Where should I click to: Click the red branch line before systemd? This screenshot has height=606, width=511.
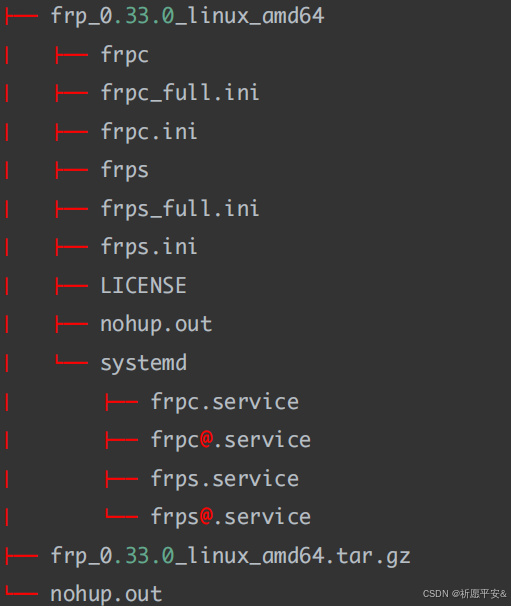[x=72, y=360]
